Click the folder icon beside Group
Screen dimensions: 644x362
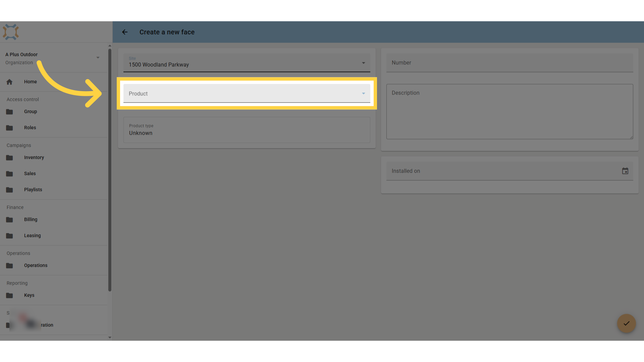click(9, 112)
